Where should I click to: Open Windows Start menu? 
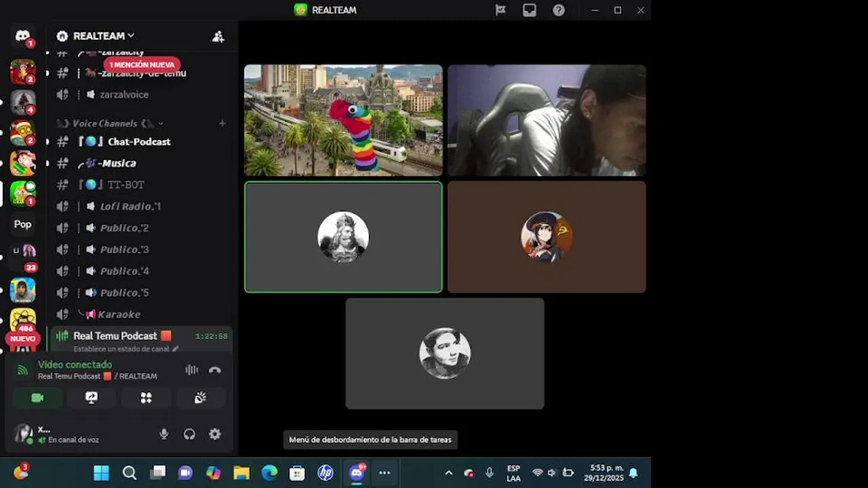tap(101, 472)
